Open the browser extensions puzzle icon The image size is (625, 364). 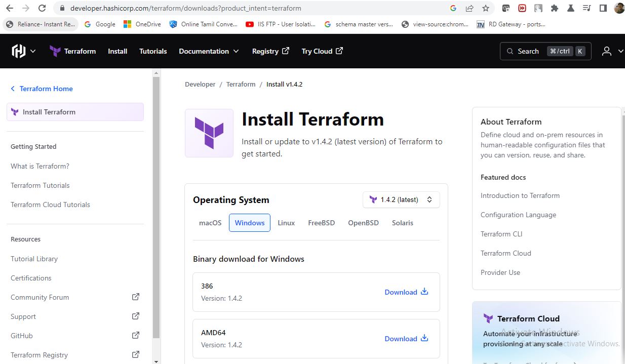(555, 8)
